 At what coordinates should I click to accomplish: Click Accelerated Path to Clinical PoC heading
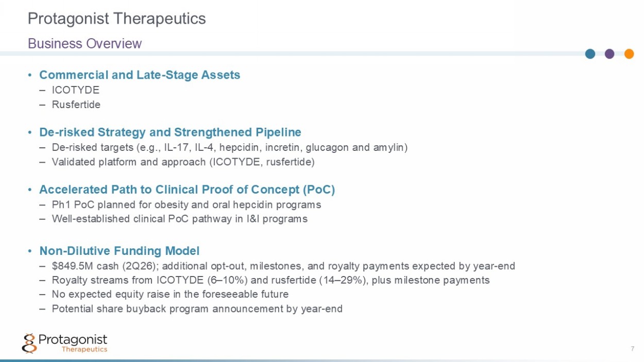point(187,189)
